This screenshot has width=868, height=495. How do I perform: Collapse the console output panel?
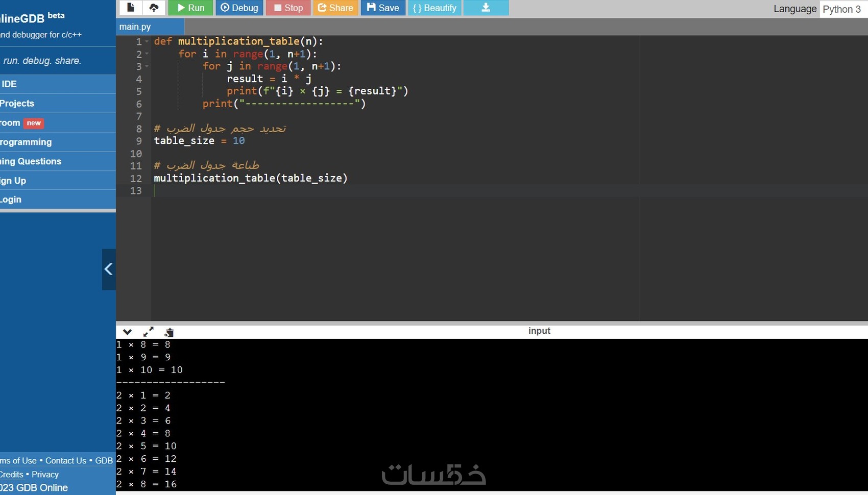pos(127,332)
